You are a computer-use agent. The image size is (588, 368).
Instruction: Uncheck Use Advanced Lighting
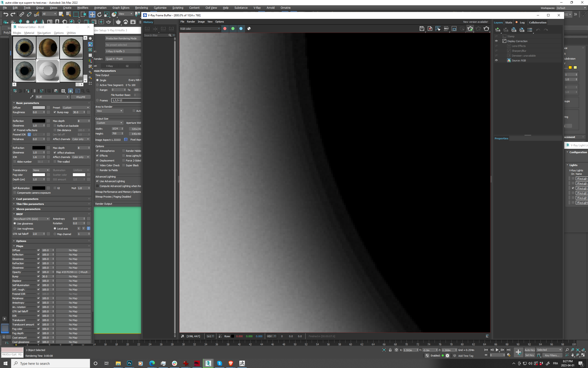[97, 181]
